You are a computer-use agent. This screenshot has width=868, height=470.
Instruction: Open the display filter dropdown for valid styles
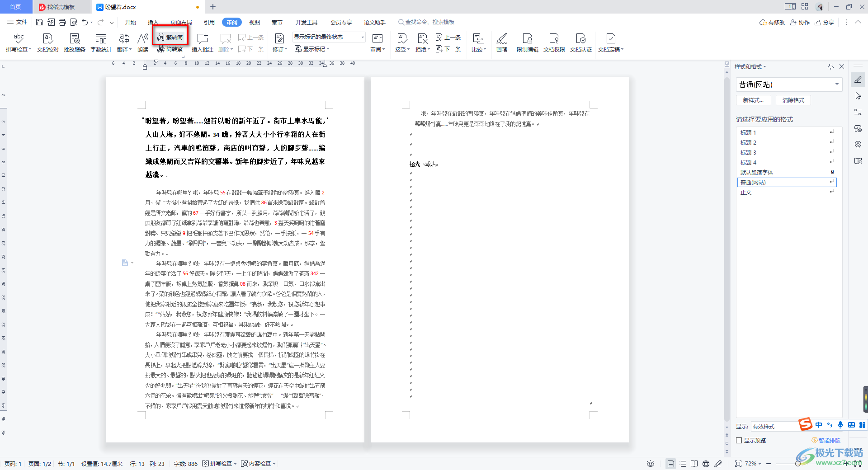[774, 426]
